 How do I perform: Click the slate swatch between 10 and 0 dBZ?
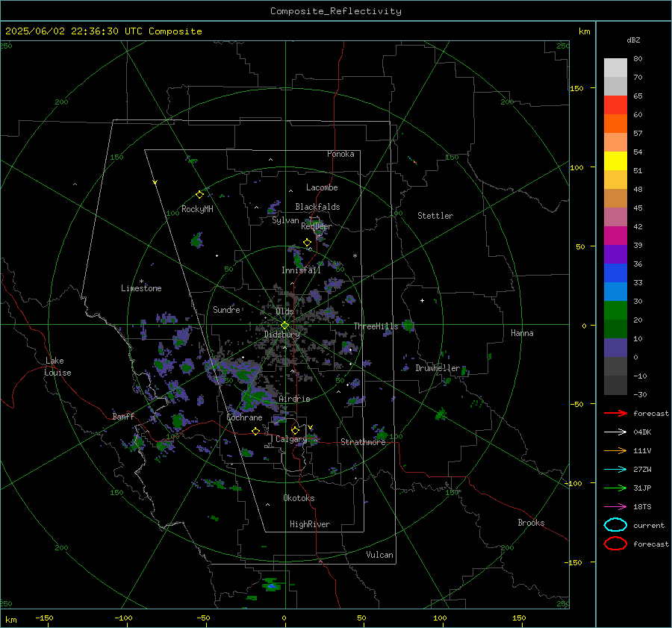[x=615, y=348]
